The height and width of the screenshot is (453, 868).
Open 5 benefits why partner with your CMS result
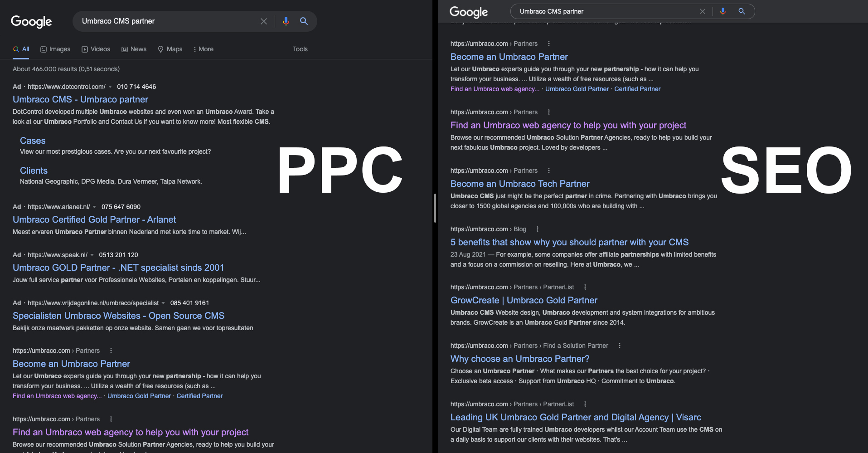[x=569, y=242]
